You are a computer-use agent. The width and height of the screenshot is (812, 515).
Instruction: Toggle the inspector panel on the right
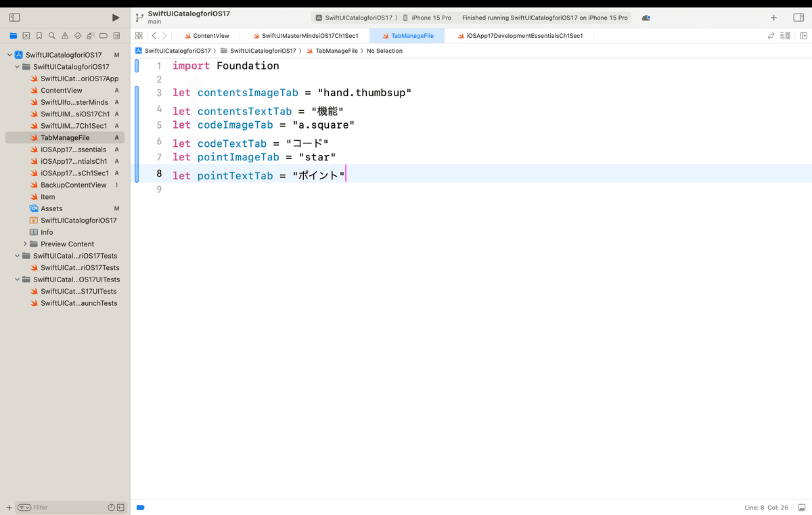(x=798, y=18)
